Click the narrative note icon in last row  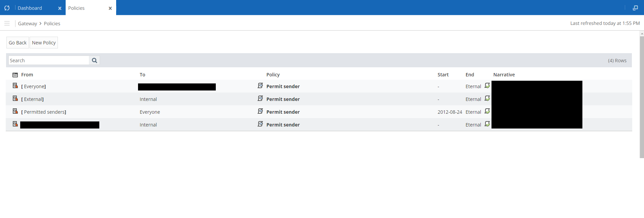[x=487, y=124]
